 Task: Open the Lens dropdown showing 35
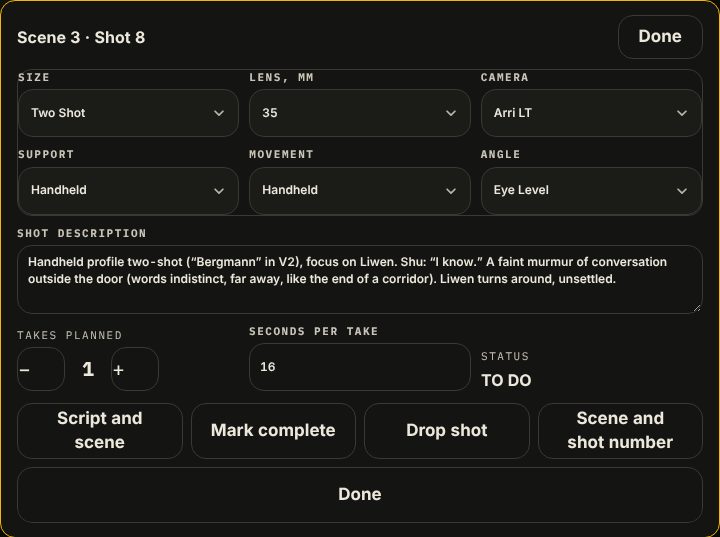(360, 113)
